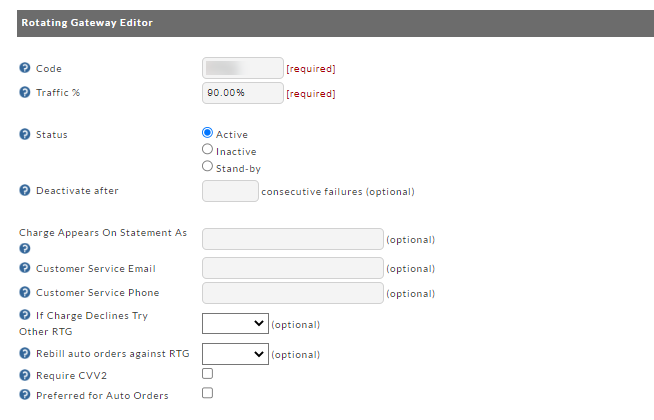The height and width of the screenshot is (420, 654).
Task: Click the Customer Service Email field
Action: click(x=293, y=268)
